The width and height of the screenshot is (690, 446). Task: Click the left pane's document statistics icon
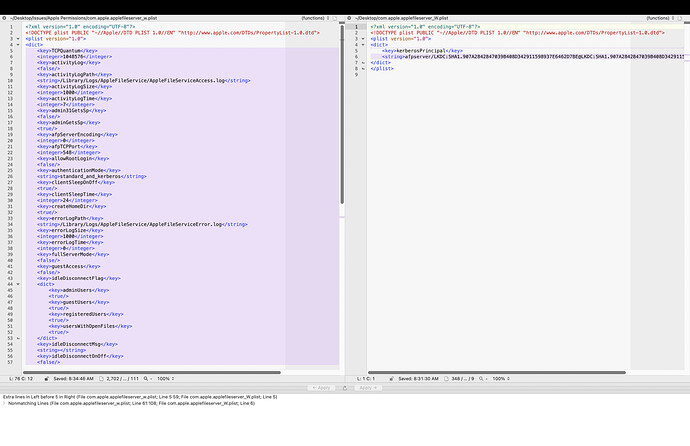click(101, 379)
